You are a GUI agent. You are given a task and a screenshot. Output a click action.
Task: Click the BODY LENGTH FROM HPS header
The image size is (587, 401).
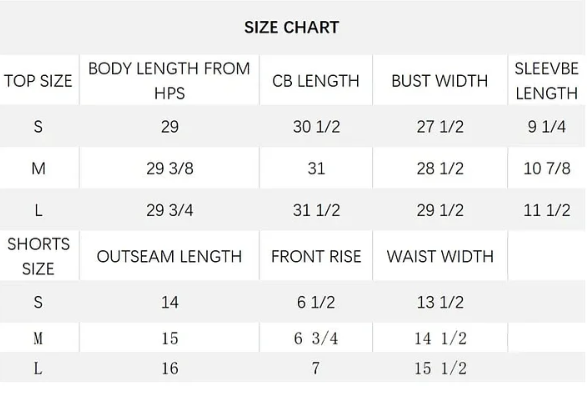pyautogui.click(x=169, y=80)
